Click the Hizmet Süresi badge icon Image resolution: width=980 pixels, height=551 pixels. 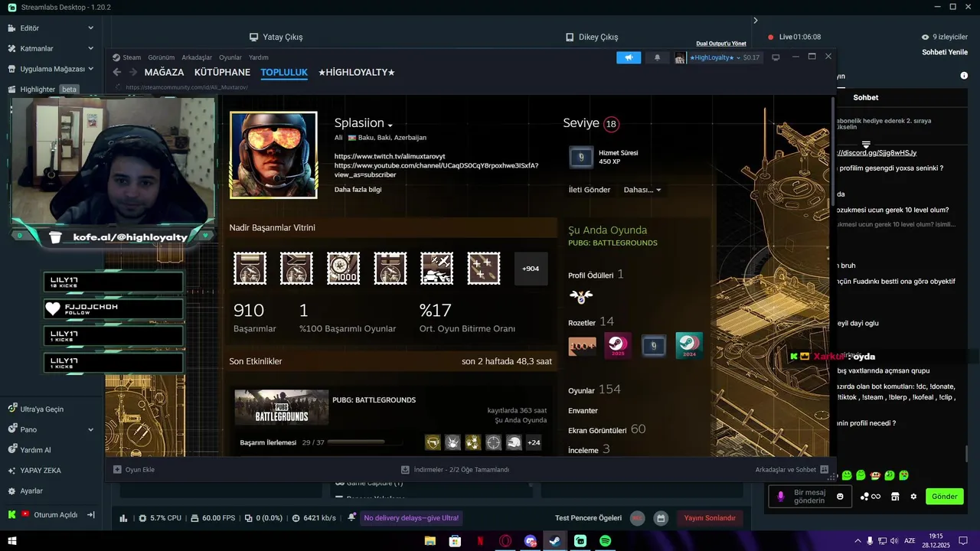point(581,157)
